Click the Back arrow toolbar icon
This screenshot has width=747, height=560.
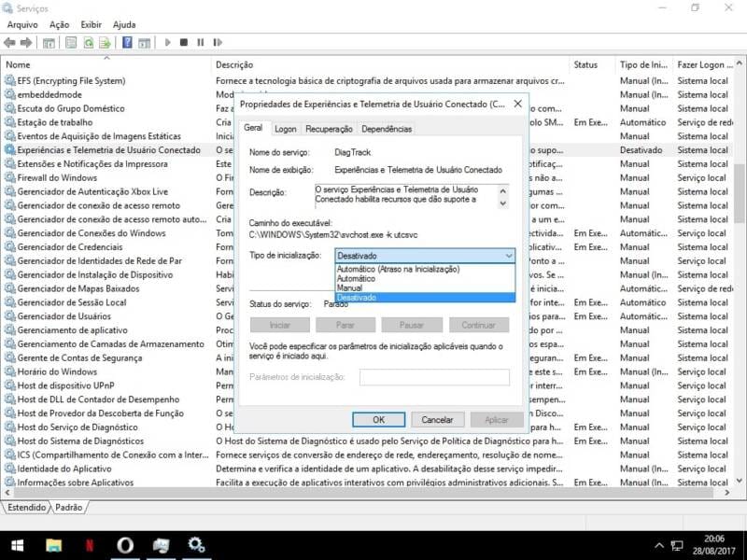(9, 42)
